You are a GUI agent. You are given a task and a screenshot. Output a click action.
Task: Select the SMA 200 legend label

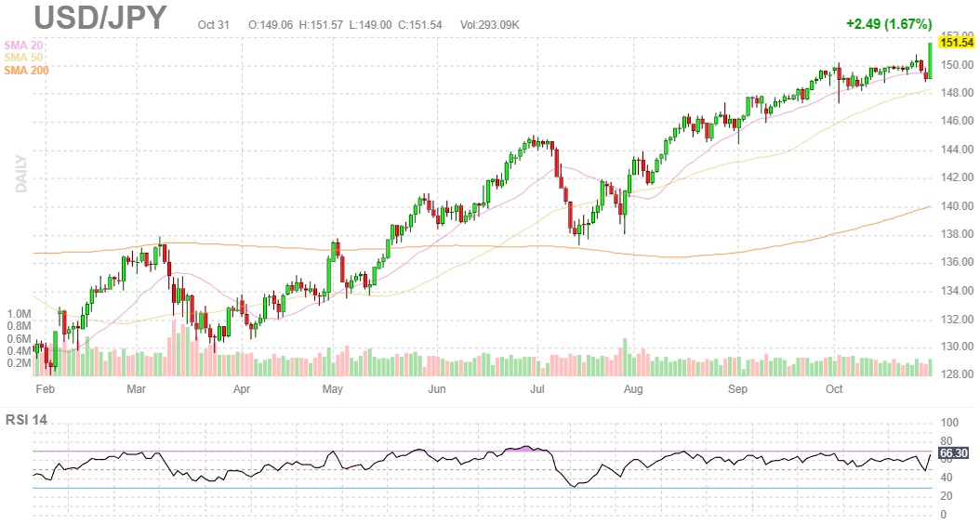26,71
